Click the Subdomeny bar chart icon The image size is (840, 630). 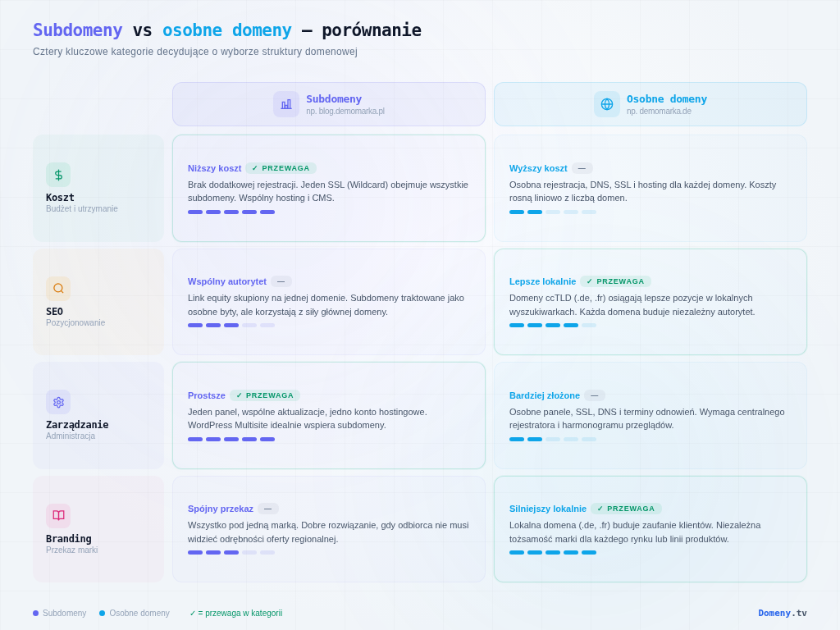click(286, 104)
